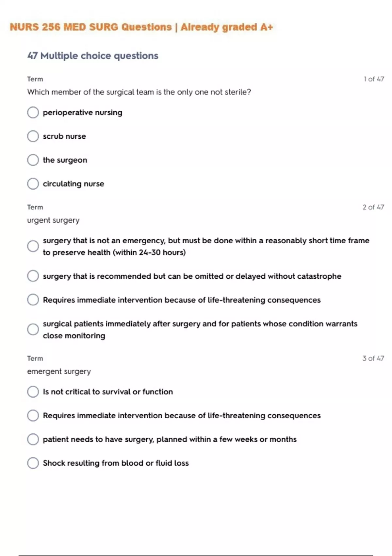Click the '3 of 47' question counter
The image size is (392, 556).
point(373,358)
